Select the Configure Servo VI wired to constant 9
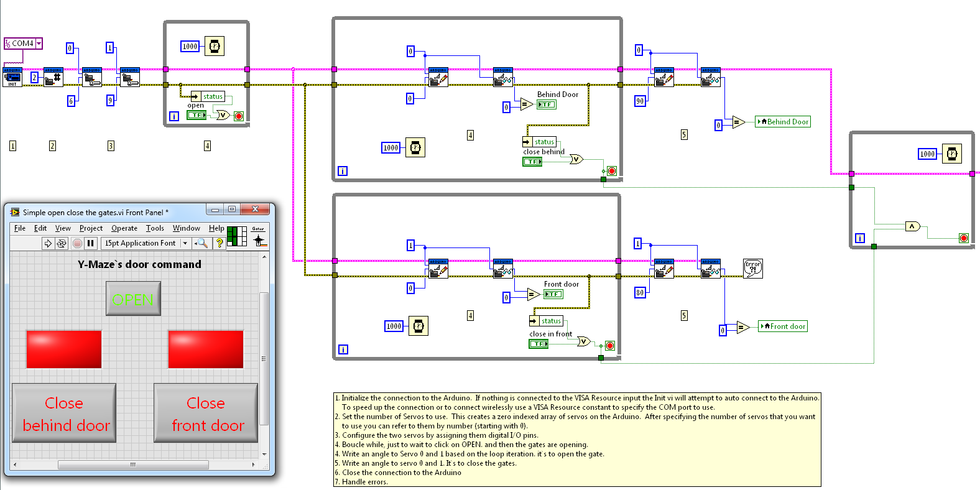Screen dimensions: 980x490 click(x=129, y=77)
